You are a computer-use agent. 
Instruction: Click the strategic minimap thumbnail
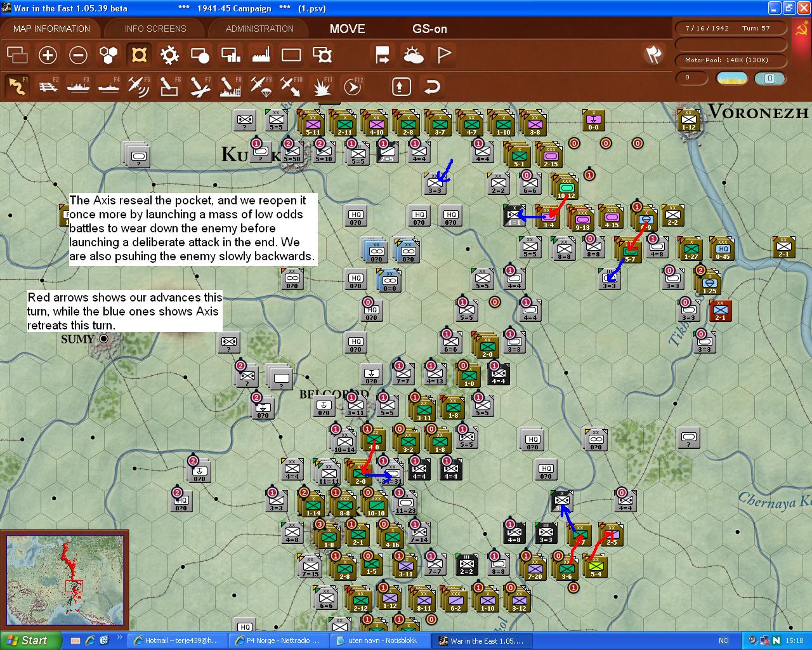coord(65,580)
